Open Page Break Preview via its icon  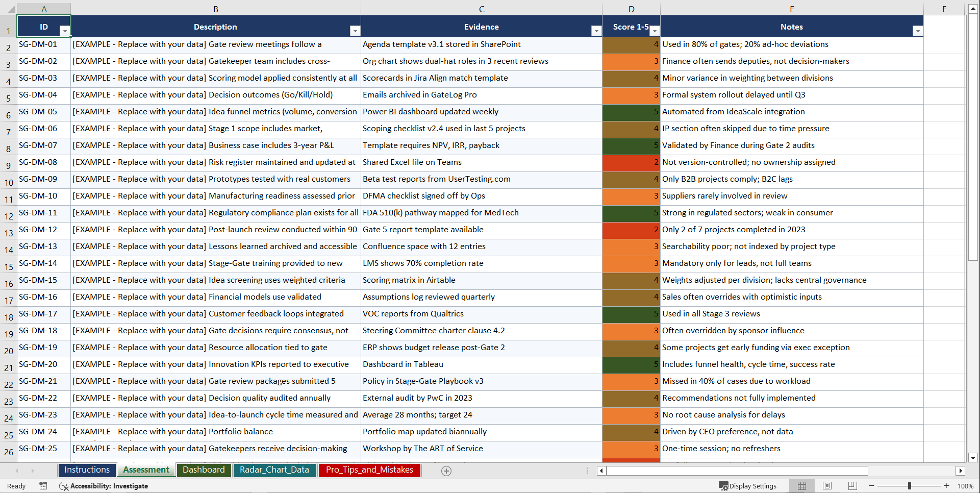click(852, 486)
